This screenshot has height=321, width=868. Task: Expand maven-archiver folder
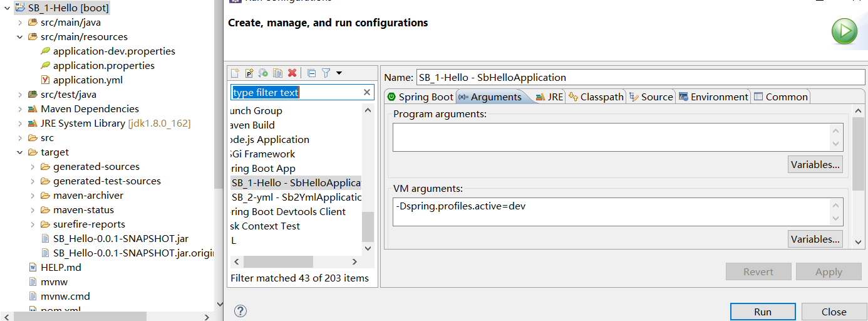[x=33, y=195]
